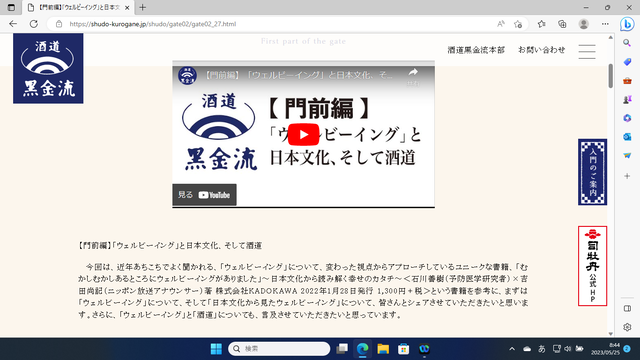The image size is (640, 360).
Task: Open お問い合わせ contact link
Action: pyautogui.click(x=542, y=50)
